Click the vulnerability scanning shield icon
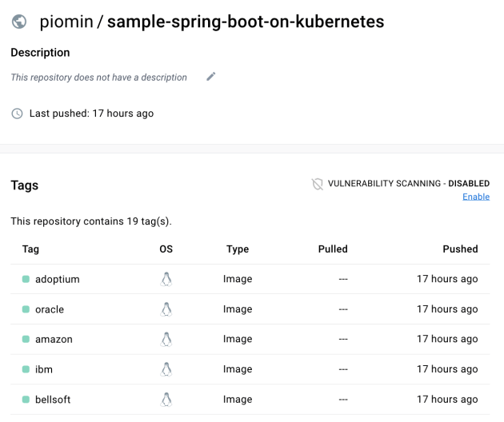The image size is (504, 422). coord(318,184)
